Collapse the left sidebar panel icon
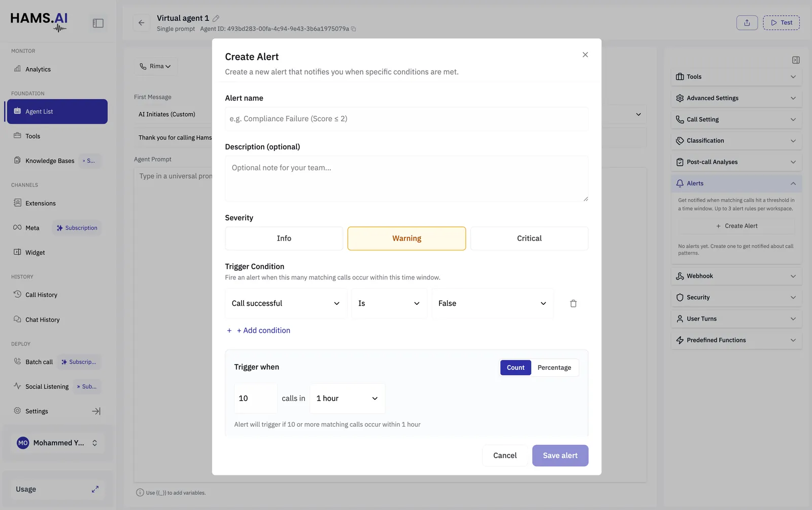The height and width of the screenshot is (510, 812). click(98, 23)
